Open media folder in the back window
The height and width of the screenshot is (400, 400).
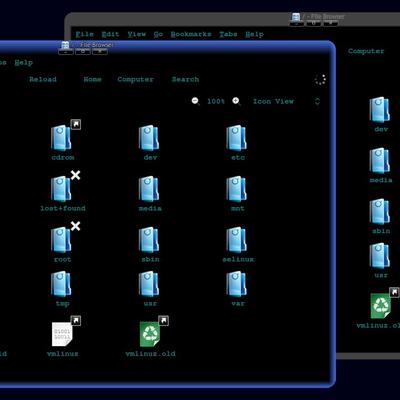coord(380,161)
